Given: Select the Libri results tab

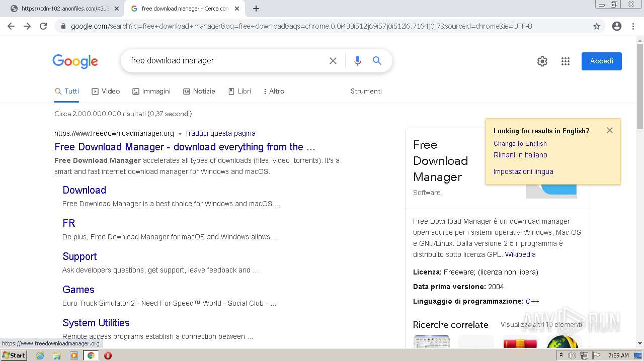Looking at the screenshot, I should (x=239, y=91).
